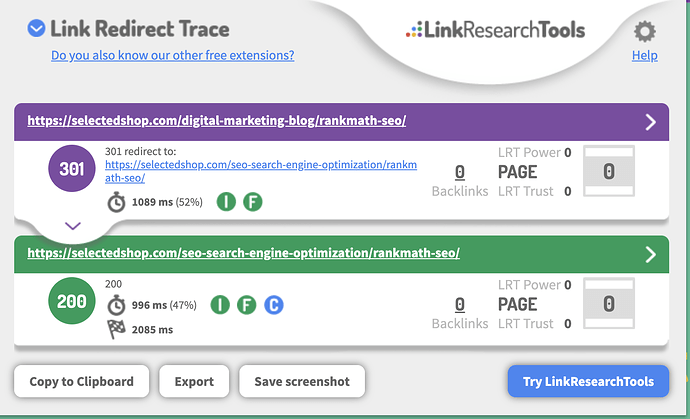Toggle the chevron below the 301 badge

tap(72, 226)
